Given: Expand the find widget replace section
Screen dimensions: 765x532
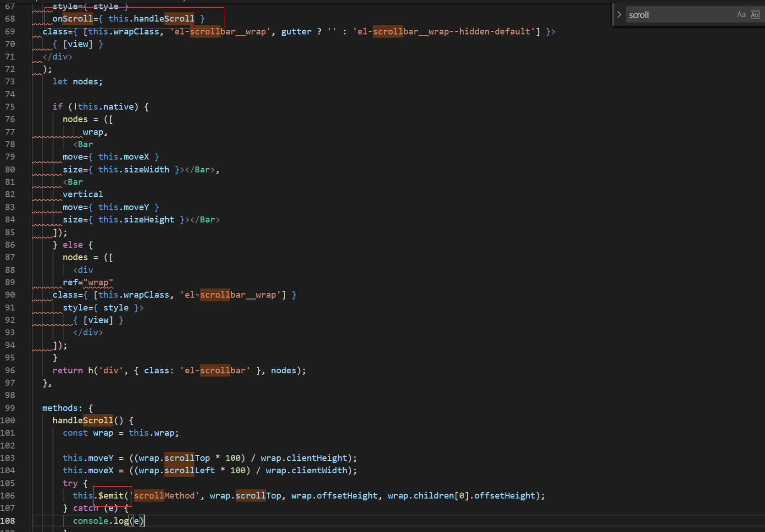Looking at the screenshot, I should (619, 14).
